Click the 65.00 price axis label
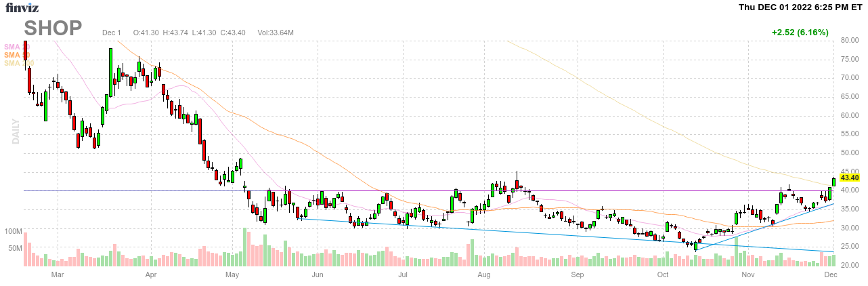This screenshot has width=868, height=286. pos(849,97)
